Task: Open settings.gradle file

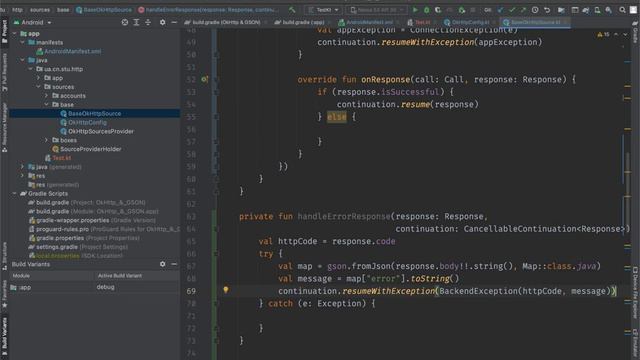Action: tap(56, 247)
